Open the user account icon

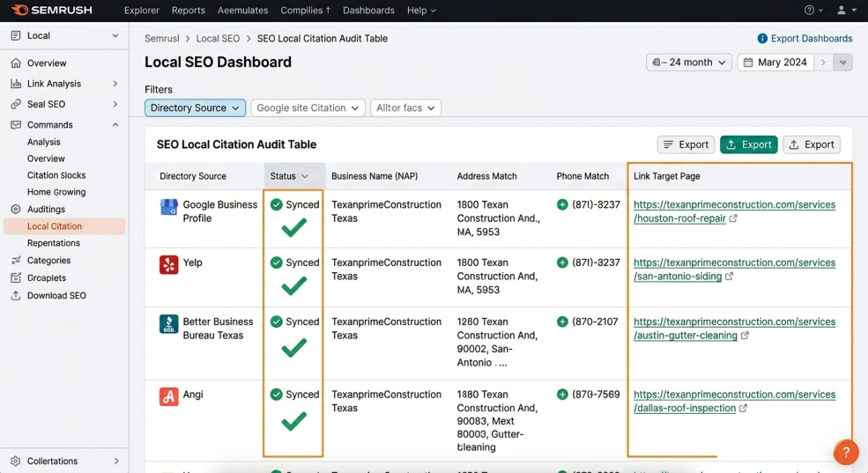pyautogui.click(x=841, y=10)
